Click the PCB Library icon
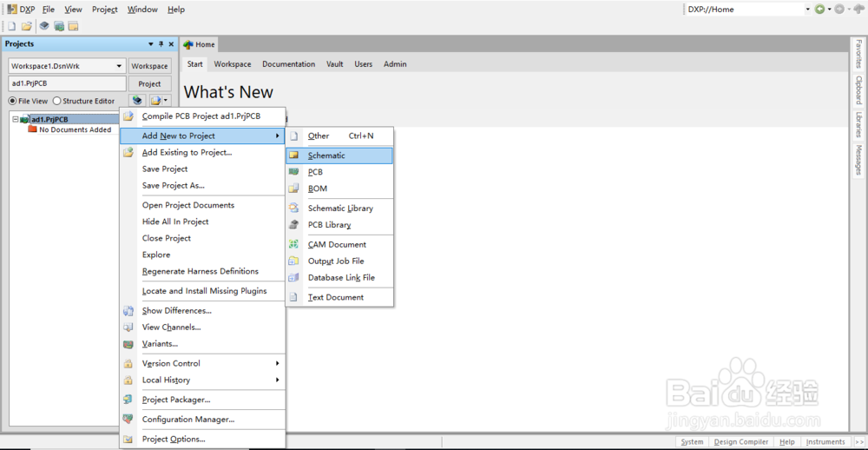The width and height of the screenshot is (868, 450). 294,225
